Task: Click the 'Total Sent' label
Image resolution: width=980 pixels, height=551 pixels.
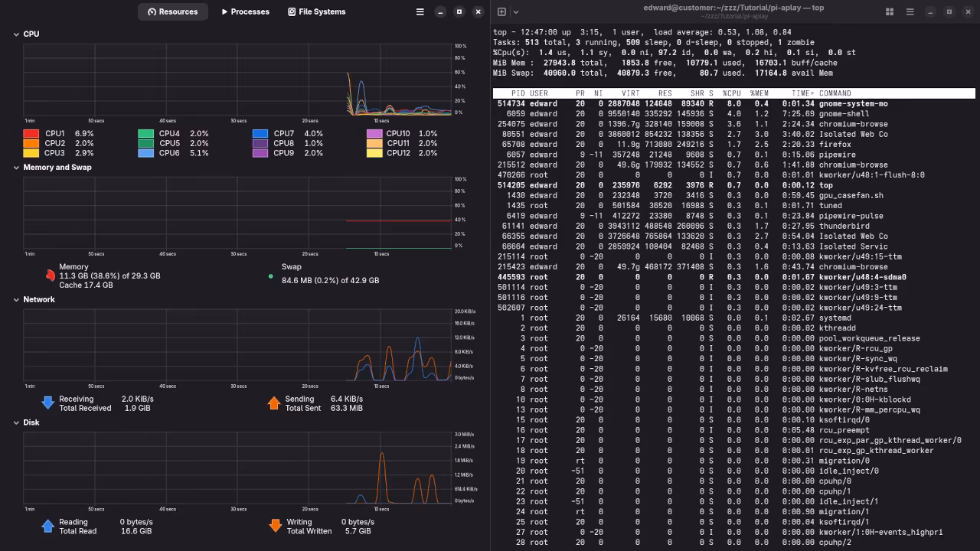Action: [x=303, y=409]
